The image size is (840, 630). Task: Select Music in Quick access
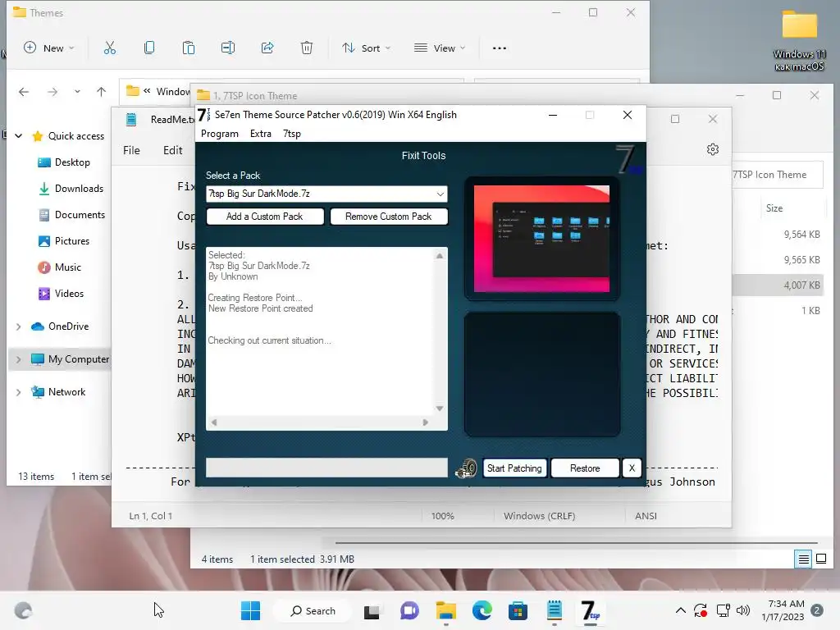(59, 267)
